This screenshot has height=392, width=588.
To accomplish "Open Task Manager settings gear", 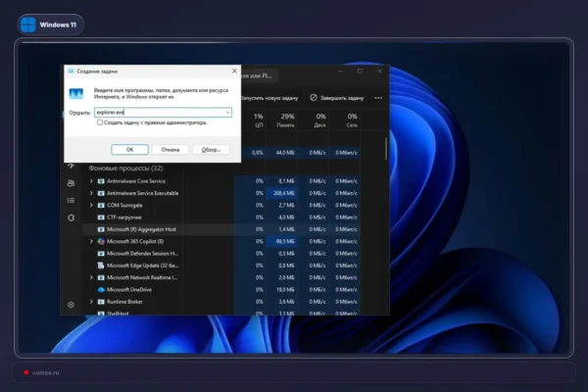I will pyautogui.click(x=71, y=305).
